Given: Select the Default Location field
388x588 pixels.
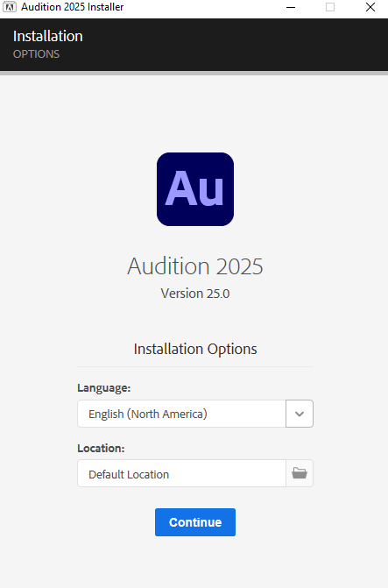Looking at the screenshot, I should coord(181,473).
